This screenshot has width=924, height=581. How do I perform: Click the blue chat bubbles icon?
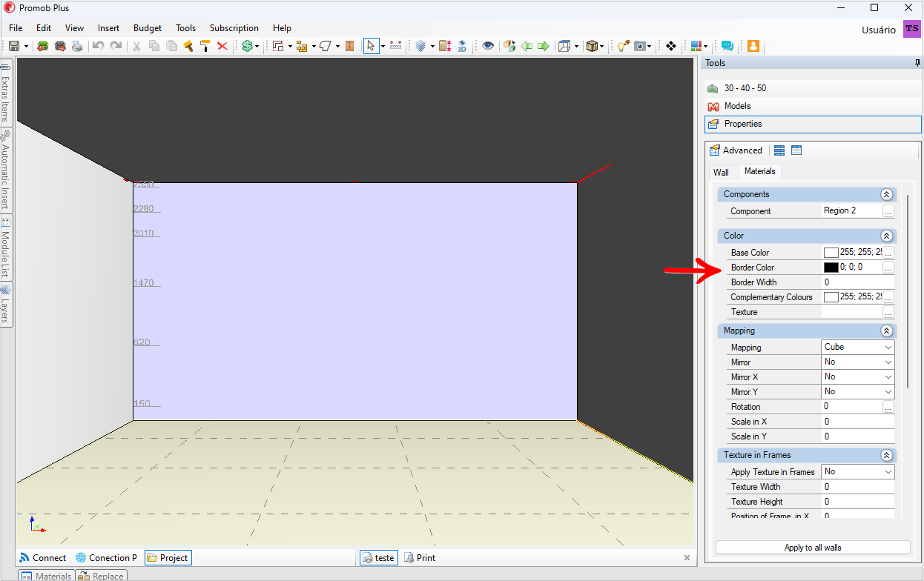coord(727,46)
